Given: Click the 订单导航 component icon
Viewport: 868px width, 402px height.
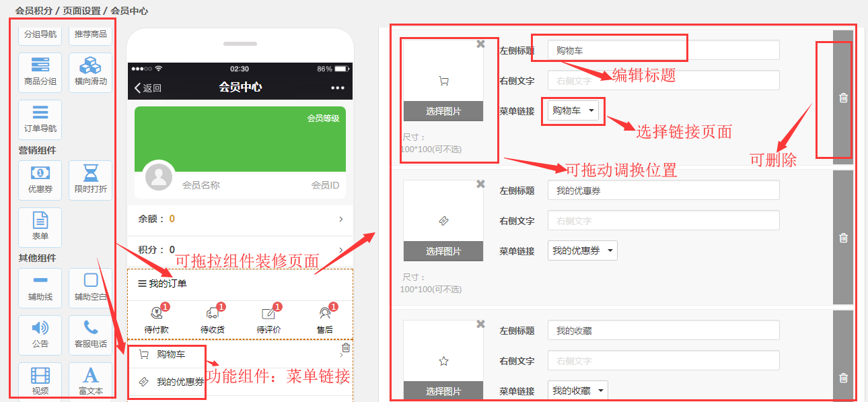Looking at the screenshot, I should click(40, 119).
